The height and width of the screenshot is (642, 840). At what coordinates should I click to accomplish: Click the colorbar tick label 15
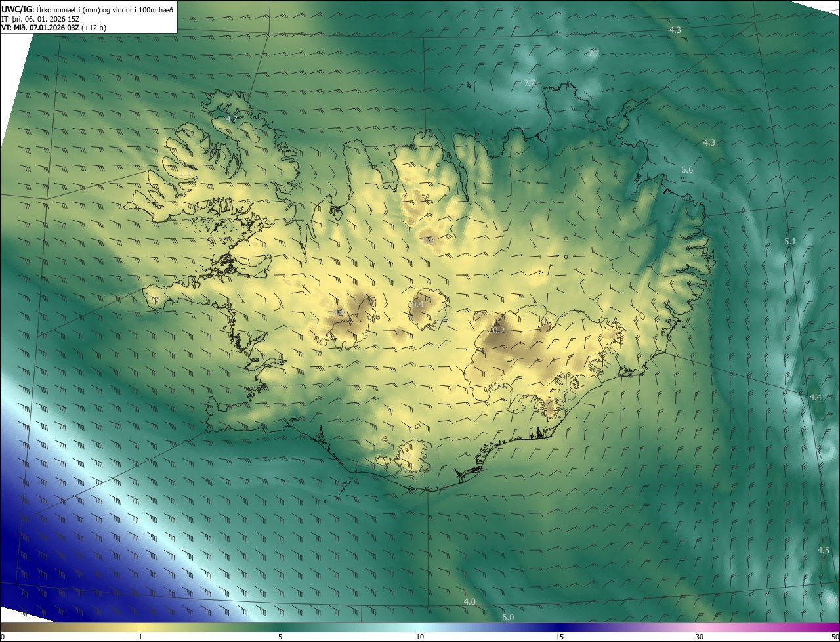click(560, 637)
